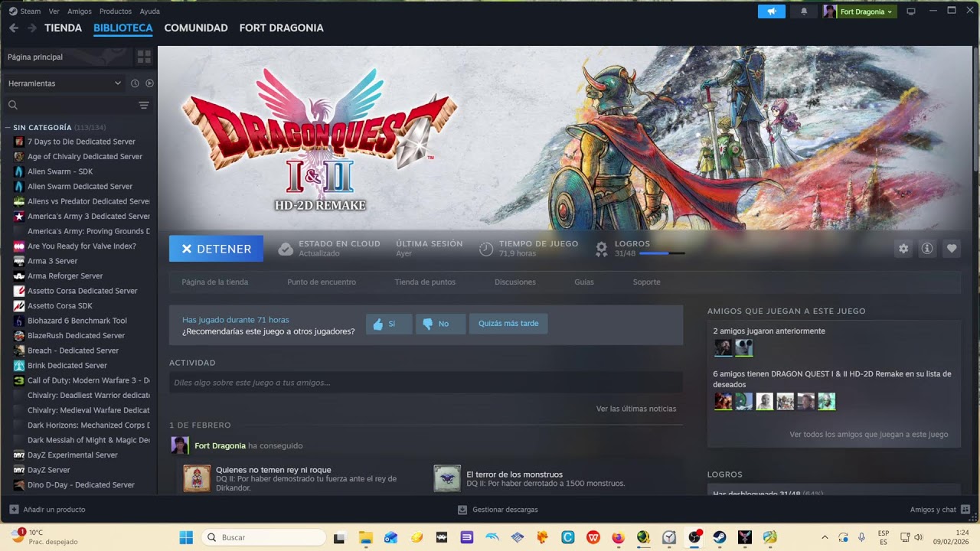Open advanced filter options icon
This screenshot has height=551, width=980.
[x=144, y=105]
